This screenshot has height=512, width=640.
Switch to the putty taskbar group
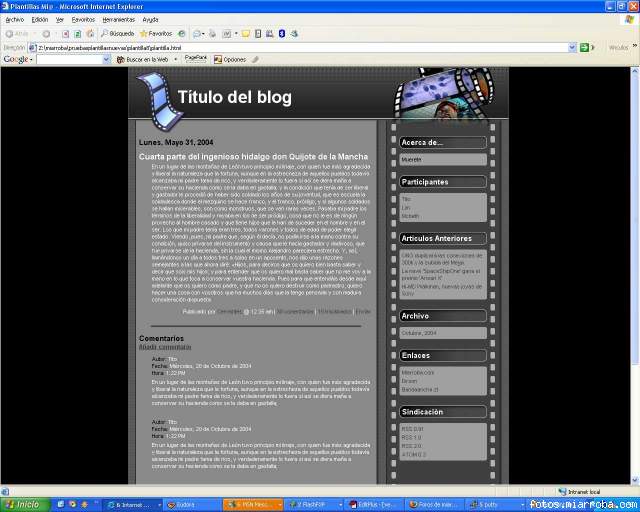497,505
